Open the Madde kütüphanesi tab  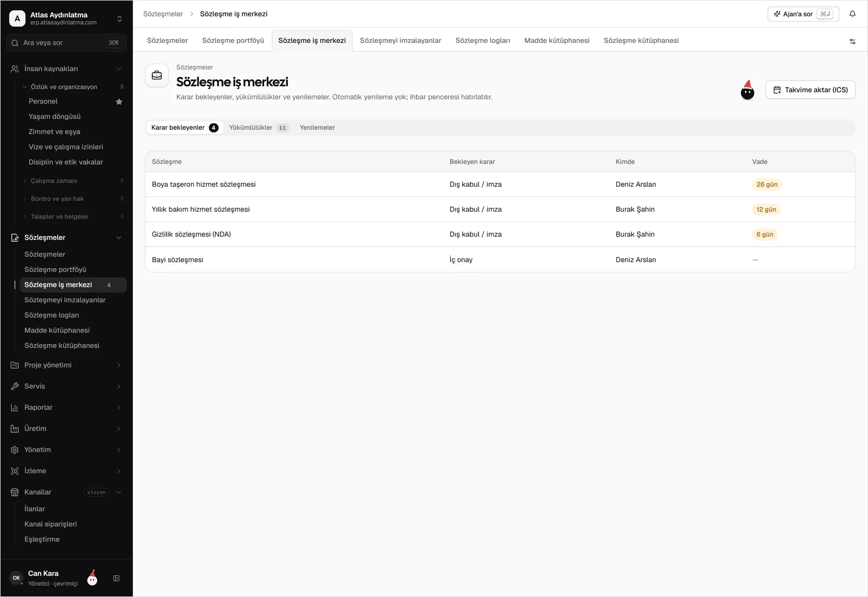tap(557, 41)
